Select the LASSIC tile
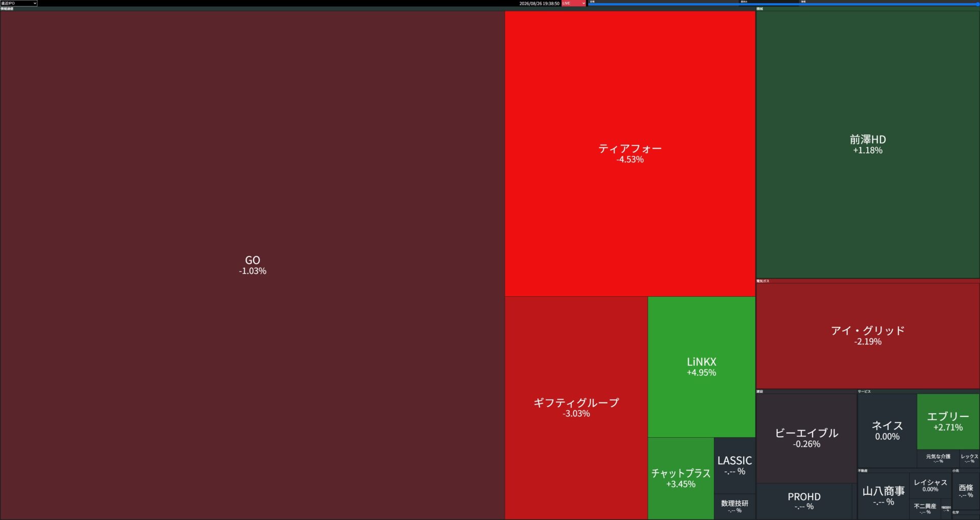This screenshot has height=520, width=980. tap(734, 465)
